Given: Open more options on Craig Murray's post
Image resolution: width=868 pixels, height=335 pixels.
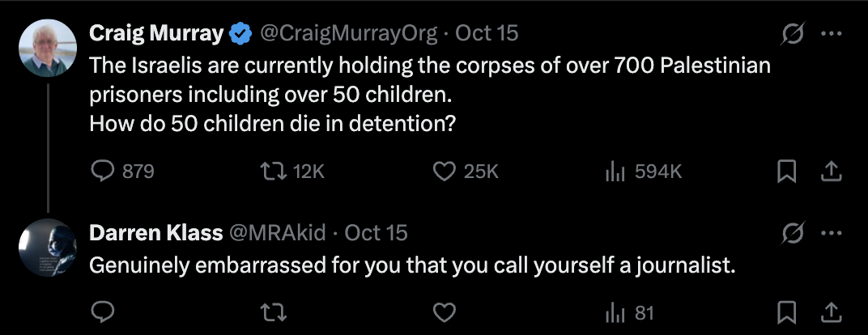Looking at the screenshot, I should pyautogui.click(x=831, y=34).
